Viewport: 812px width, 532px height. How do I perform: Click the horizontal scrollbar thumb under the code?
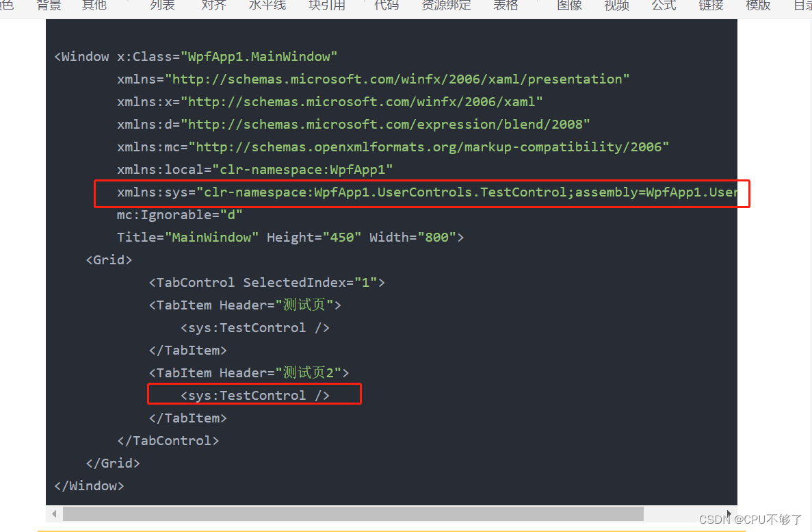(x=353, y=514)
